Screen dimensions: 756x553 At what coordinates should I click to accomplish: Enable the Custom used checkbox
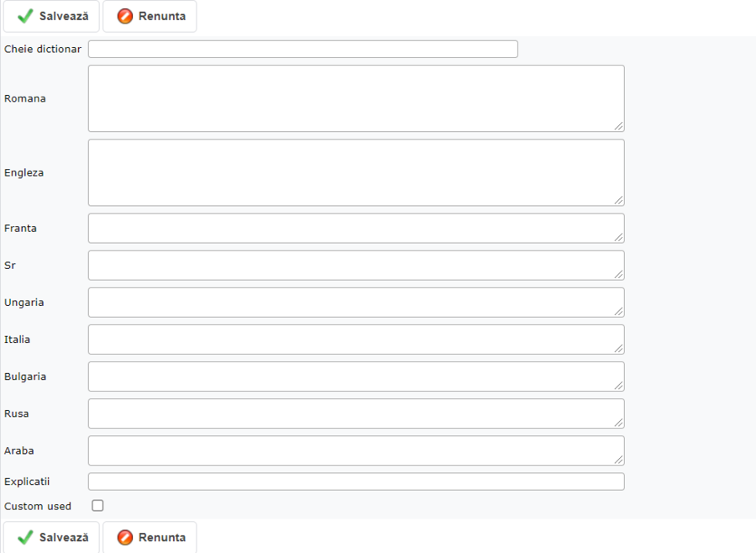(97, 506)
